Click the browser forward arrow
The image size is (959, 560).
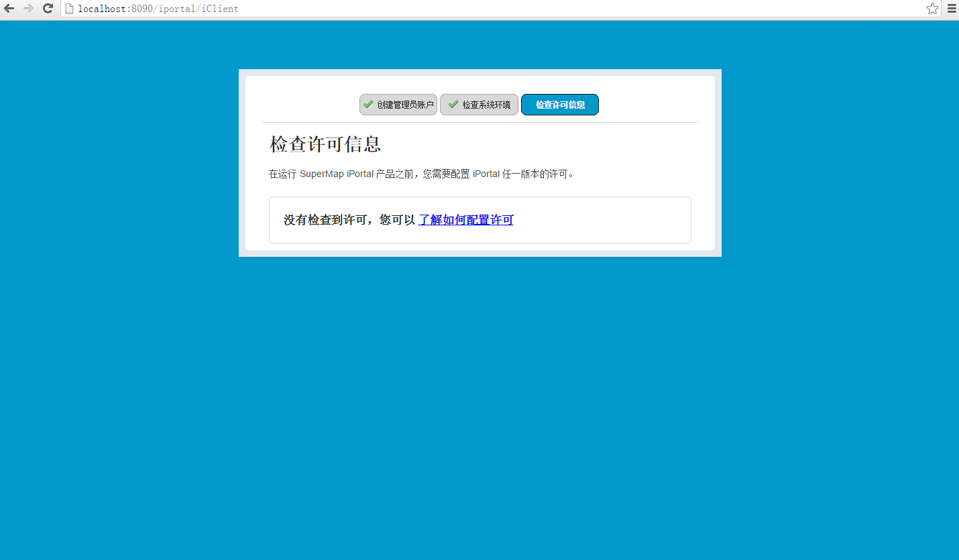pyautogui.click(x=28, y=9)
